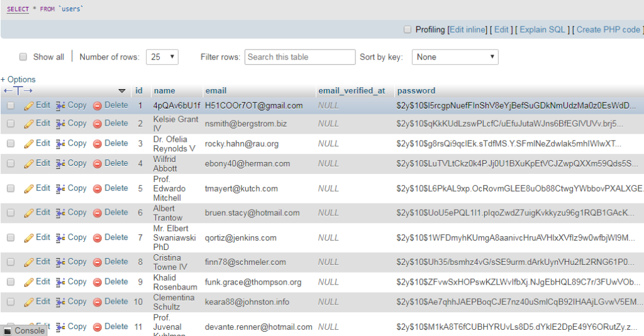Image resolution: width=644 pixels, height=336 pixels.
Task: Click the Copy icon for Kelsie Grant row
Action: [60, 124]
